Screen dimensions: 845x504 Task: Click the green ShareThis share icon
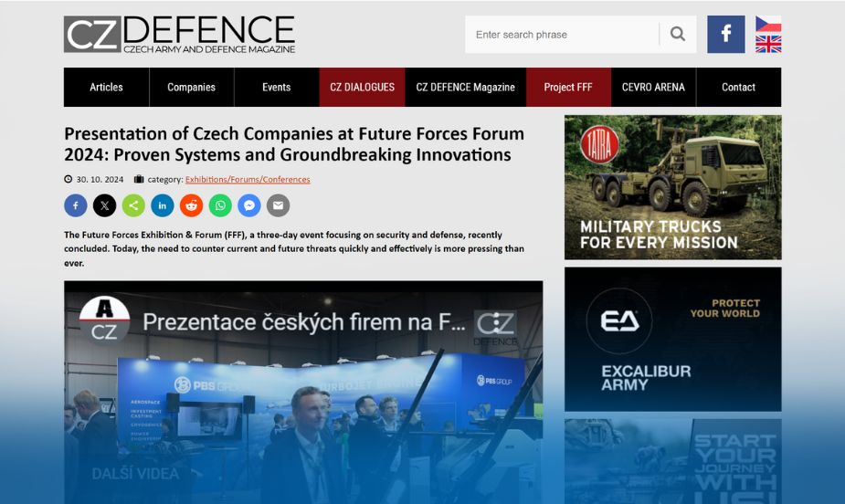click(x=133, y=205)
